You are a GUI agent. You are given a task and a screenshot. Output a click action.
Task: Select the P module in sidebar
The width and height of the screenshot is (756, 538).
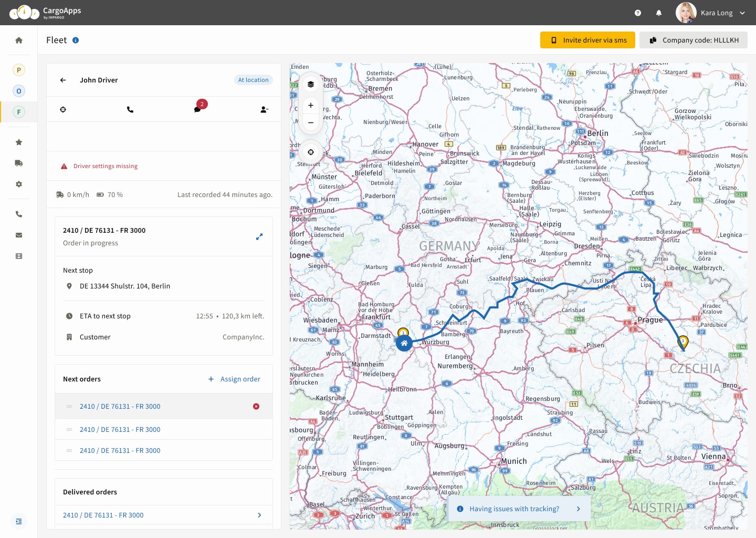point(19,70)
